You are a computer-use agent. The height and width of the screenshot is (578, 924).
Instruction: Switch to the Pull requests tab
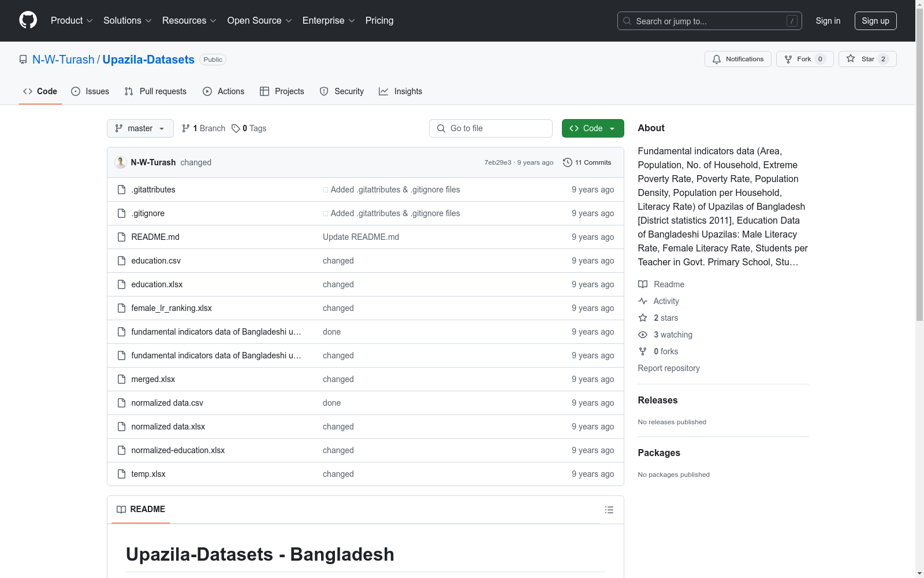(155, 91)
